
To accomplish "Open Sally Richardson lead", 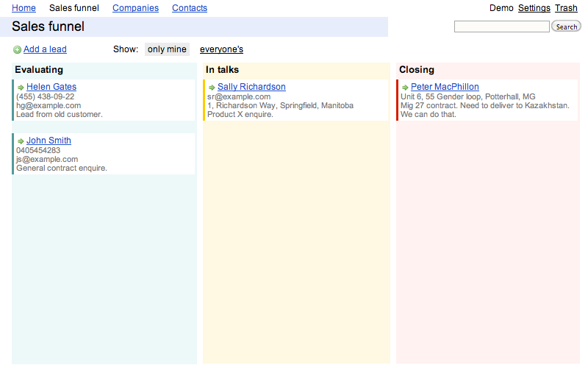I will [x=251, y=87].
